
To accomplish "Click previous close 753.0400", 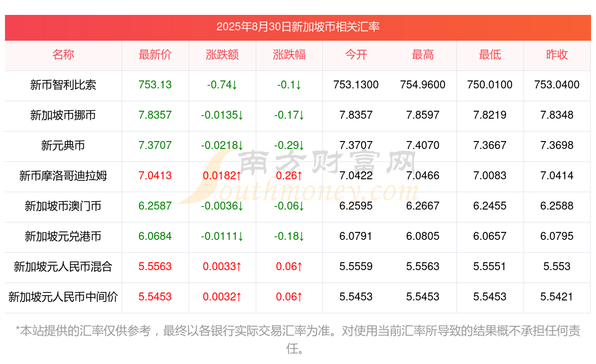I will click(x=557, y=85).
